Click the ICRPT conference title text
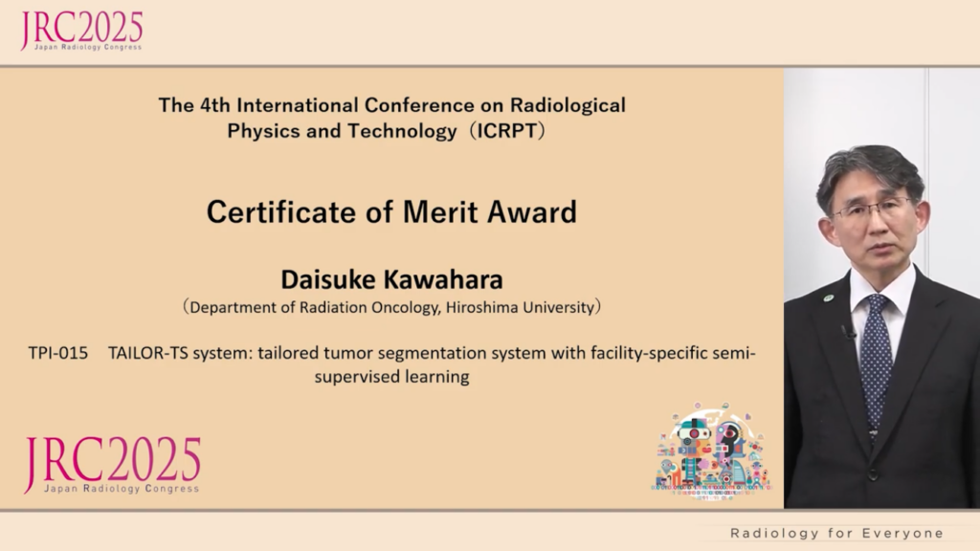This screenshot has height=551, width=980. 391,118
